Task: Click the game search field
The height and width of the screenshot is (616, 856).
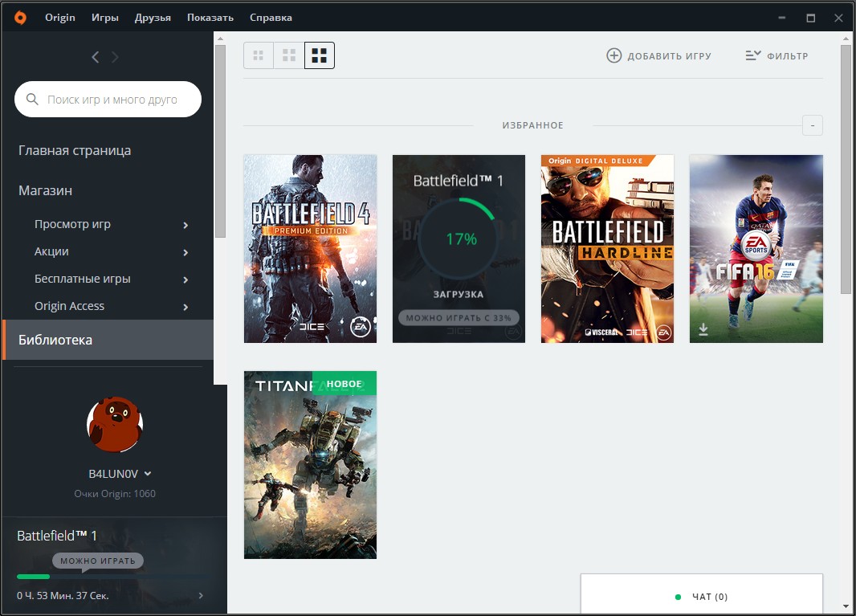Action: (108, 100)
